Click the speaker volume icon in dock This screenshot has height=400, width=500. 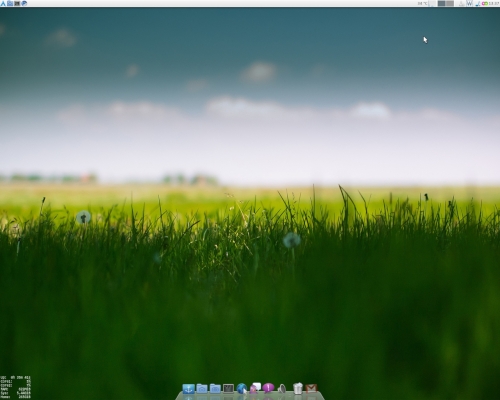[282, 389]
